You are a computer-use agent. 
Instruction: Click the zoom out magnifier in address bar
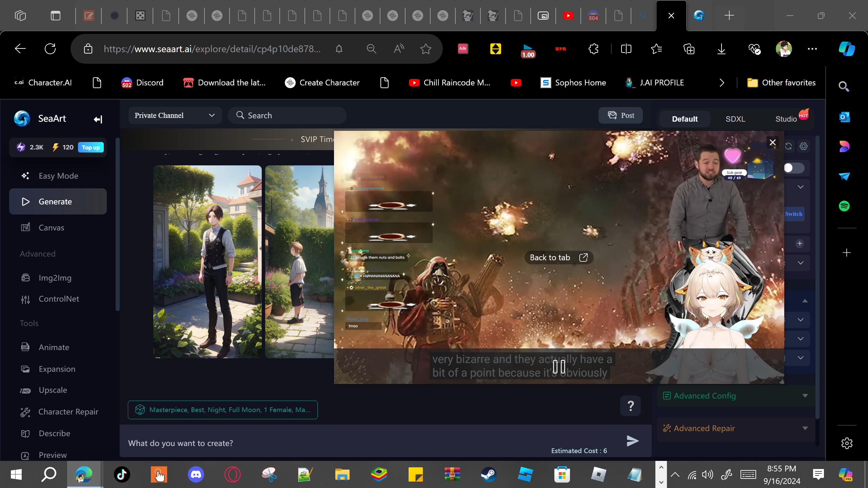[371, 49]
